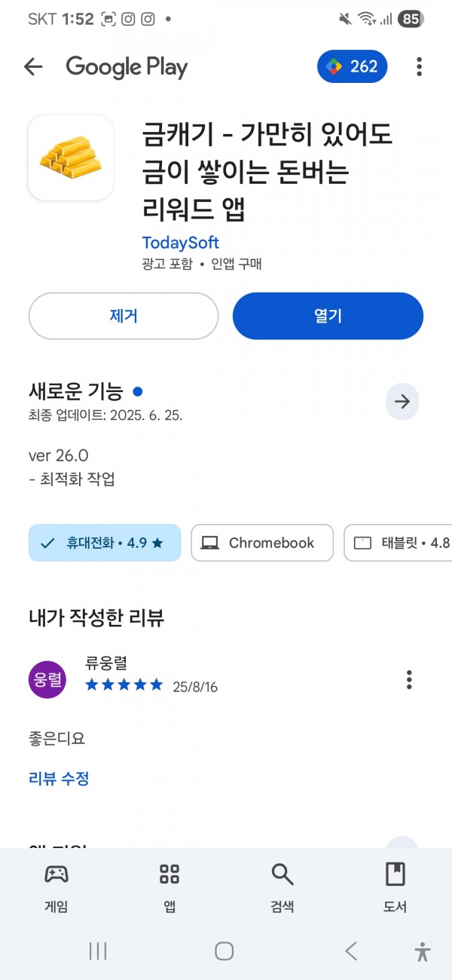
Task: Tap 리뷰 수정 to edit review
Action: [x=60, y=779]
